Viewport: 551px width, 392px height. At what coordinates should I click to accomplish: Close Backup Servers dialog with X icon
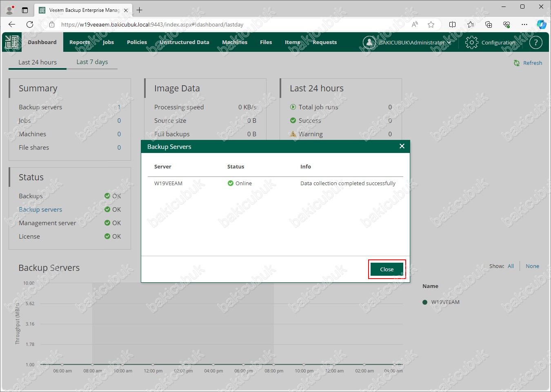[402, 146]
